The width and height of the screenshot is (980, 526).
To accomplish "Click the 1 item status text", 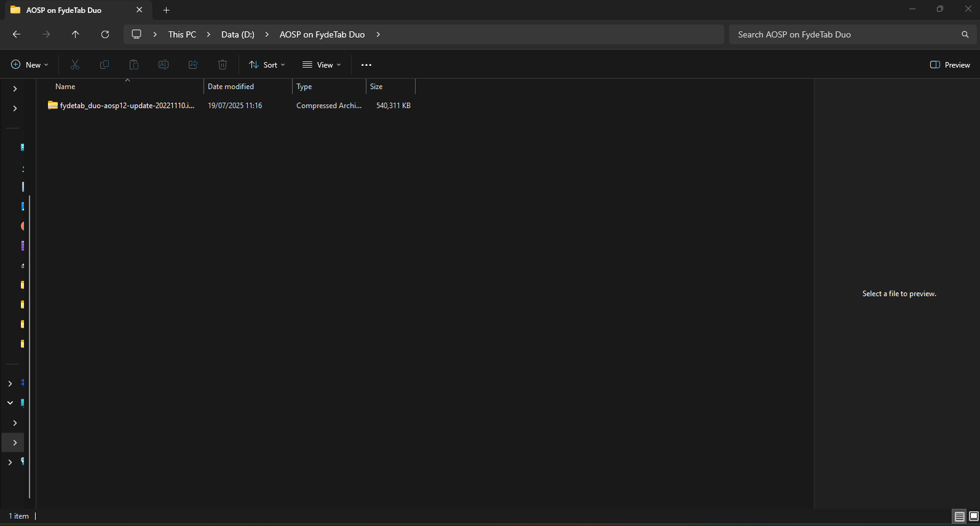I will (19, 516).
